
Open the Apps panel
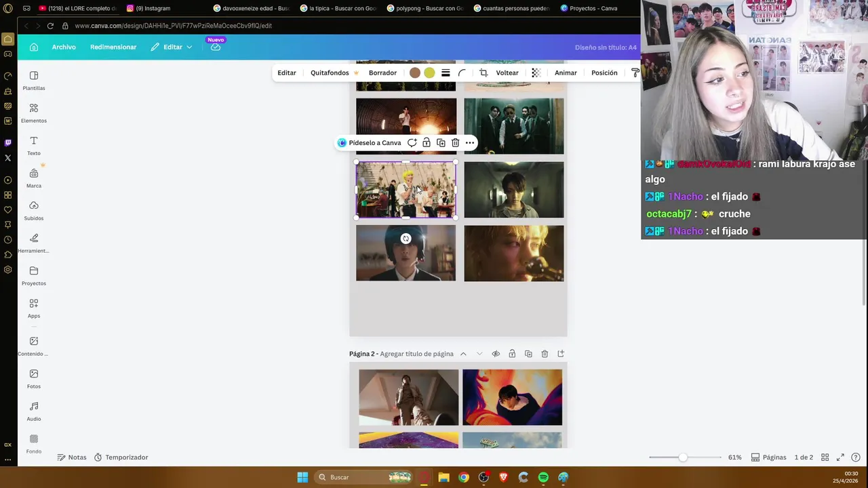coord(34,308)
